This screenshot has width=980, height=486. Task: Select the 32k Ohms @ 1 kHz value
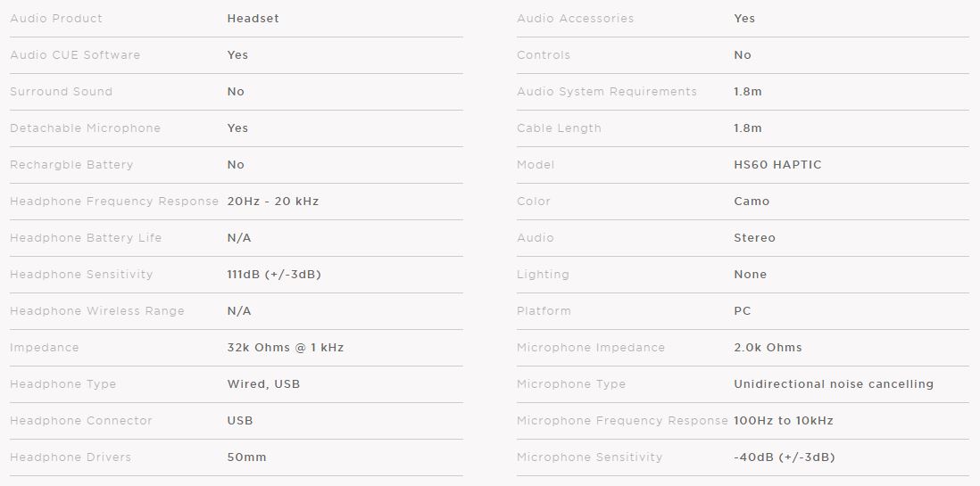coord(286,347)
